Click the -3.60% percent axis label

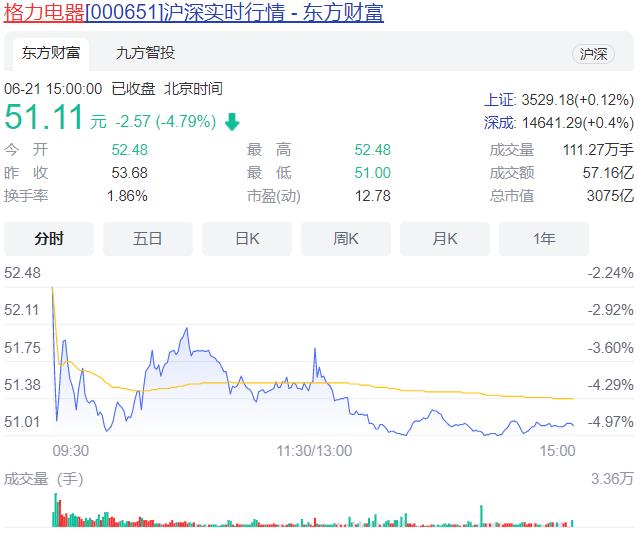pos(610,348)
